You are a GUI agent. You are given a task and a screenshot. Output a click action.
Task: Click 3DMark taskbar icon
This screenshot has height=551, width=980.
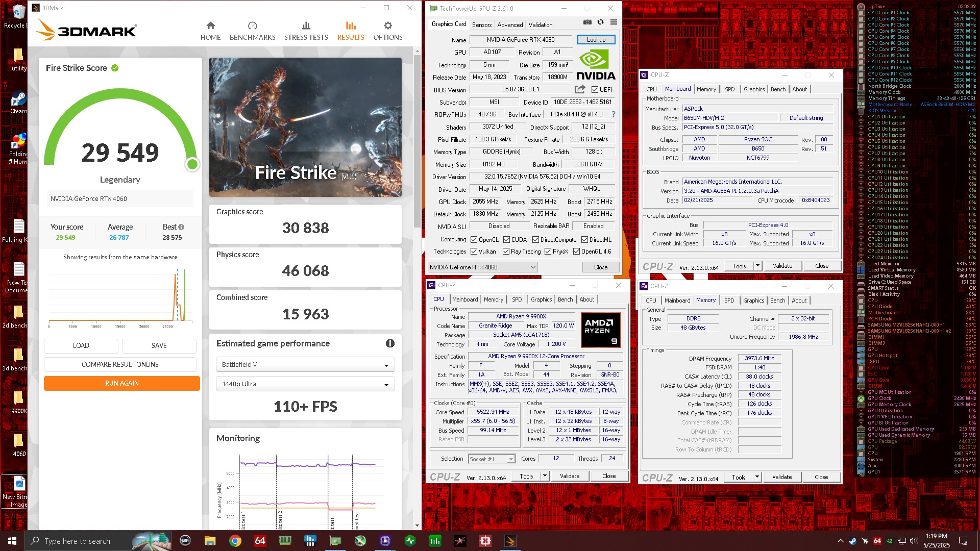pos(510,541)
